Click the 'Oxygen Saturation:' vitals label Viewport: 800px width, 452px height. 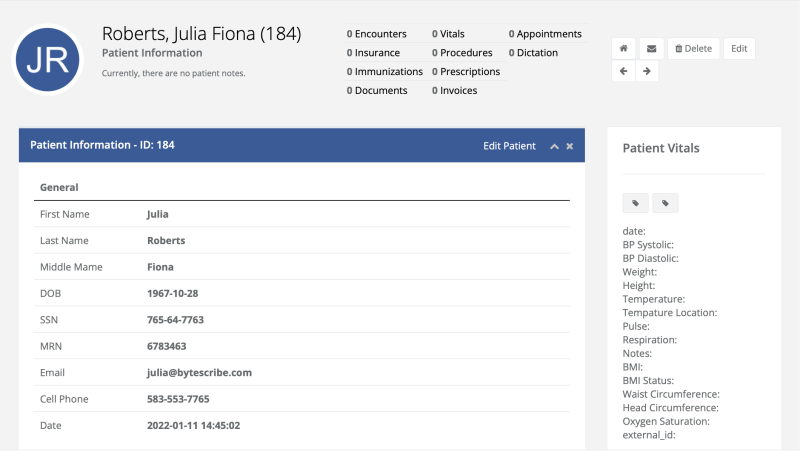click(x=666, y=421)
